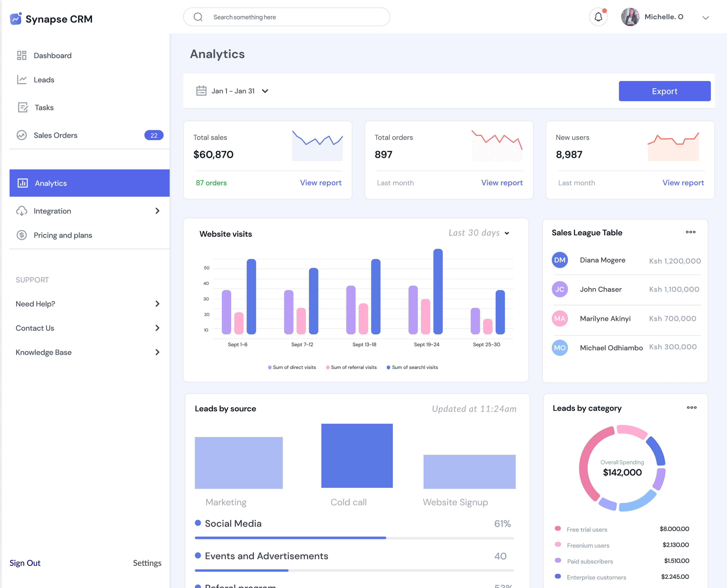This screenshot has width=727, height=588.
Task: Click the Sales Orders 22 badge
Action: [x=154, y=135]
